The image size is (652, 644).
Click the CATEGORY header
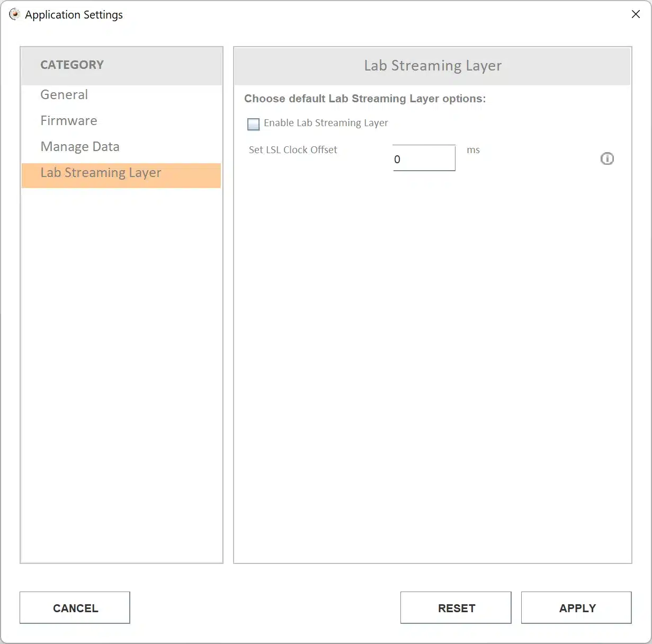pyautogui.click(x=72, y=65)
